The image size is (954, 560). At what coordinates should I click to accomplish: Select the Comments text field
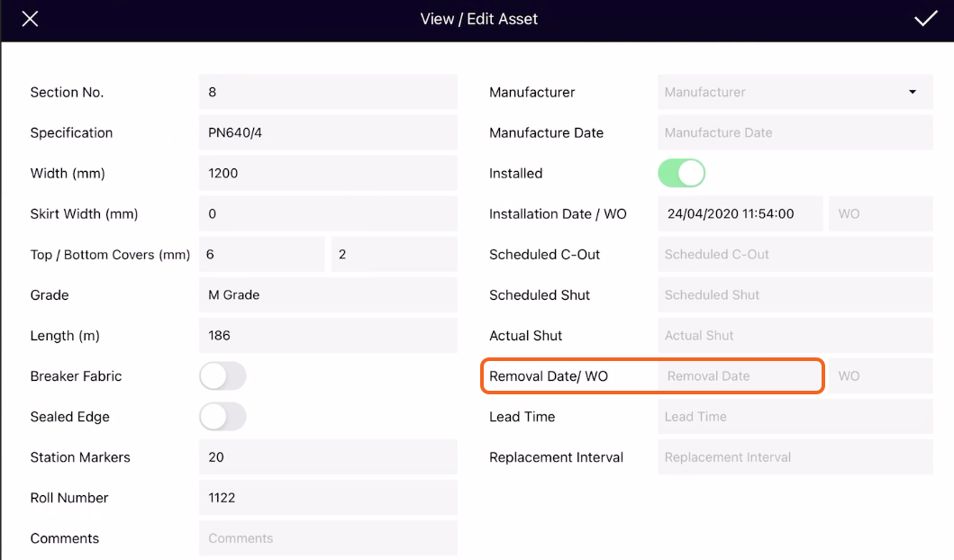(328, 538)
